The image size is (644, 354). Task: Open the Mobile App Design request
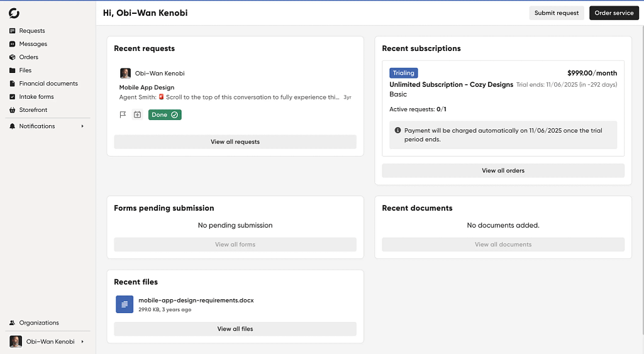(x=147, y=87)
